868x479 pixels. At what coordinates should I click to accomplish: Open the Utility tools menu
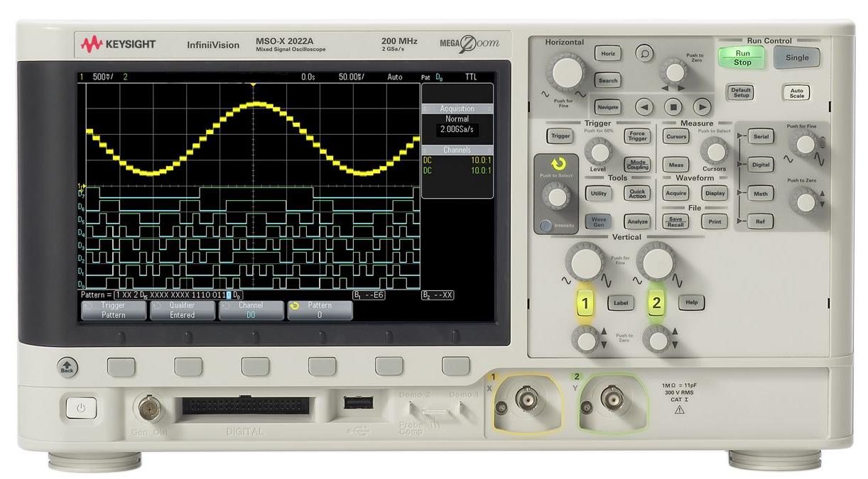pos(597,193)
